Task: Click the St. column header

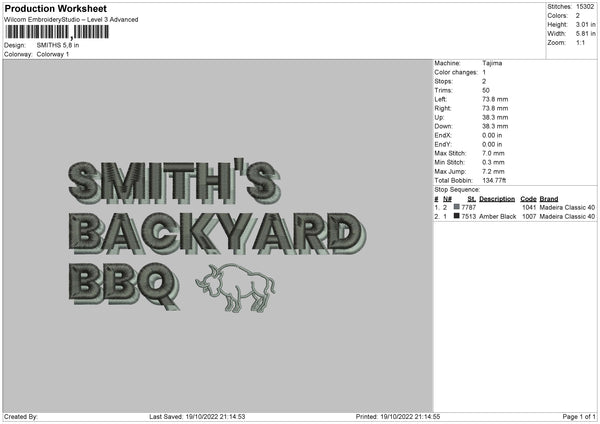Action: coord(471,199)
